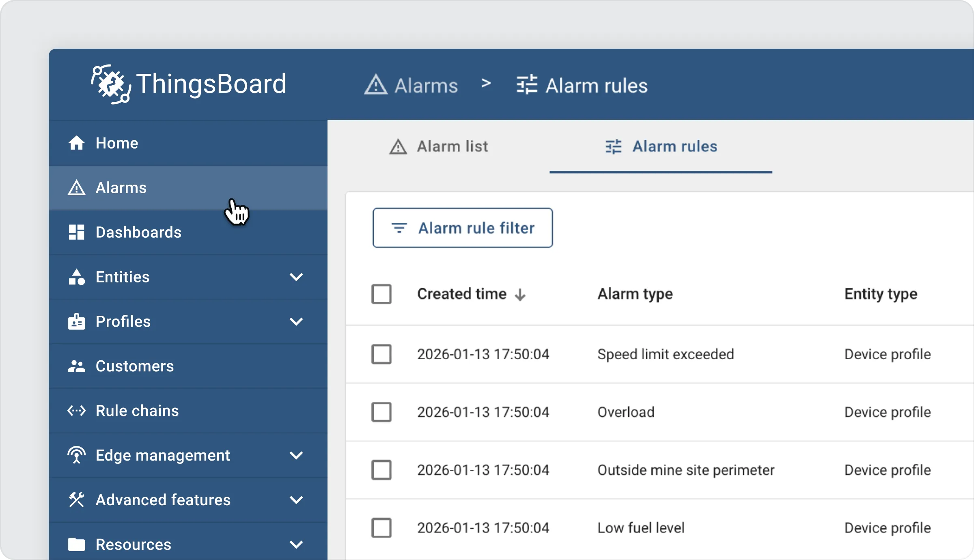Click the Dashboards grid icon
This screenshot has height=560, width=974.
click(x=76, y=233)
